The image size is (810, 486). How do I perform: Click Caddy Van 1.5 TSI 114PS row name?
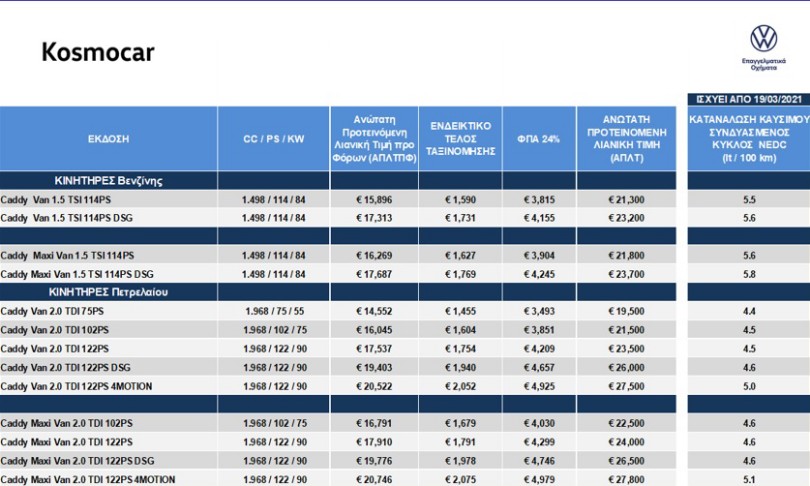[56, 200]
